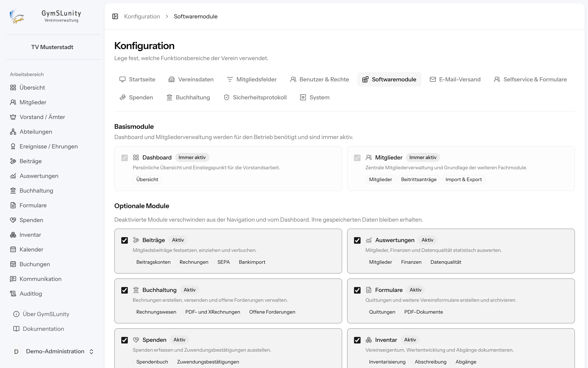Click the filter icon of Mitgliedsfelder tab

point(230,79)
